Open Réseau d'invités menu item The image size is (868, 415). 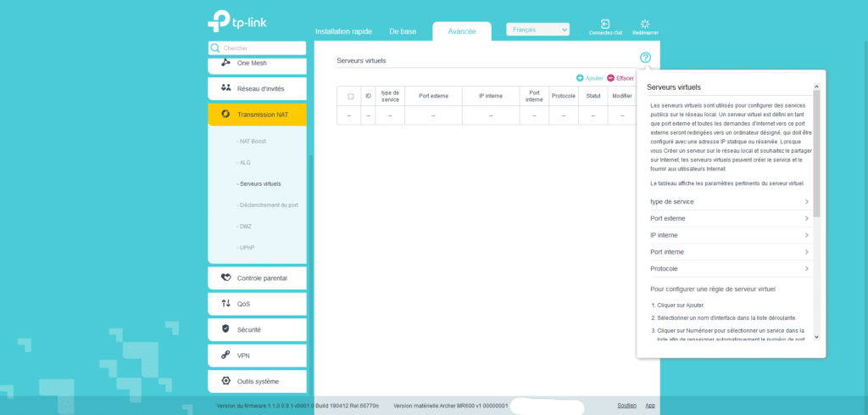pos(257,88)
